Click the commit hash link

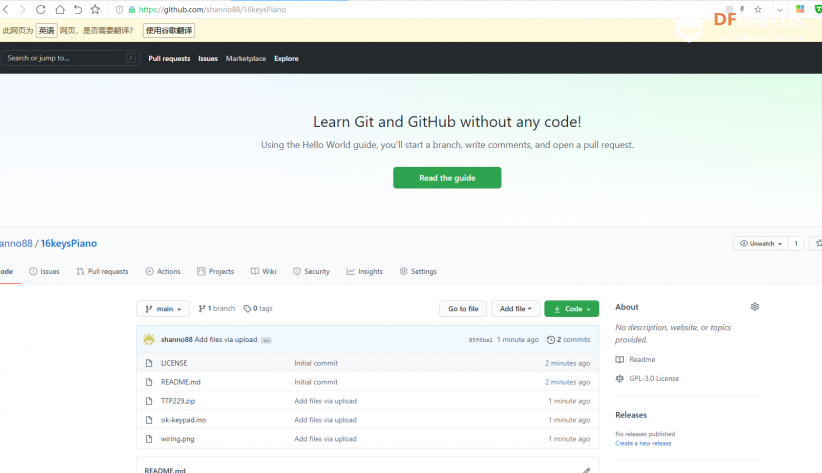point(481,340)
